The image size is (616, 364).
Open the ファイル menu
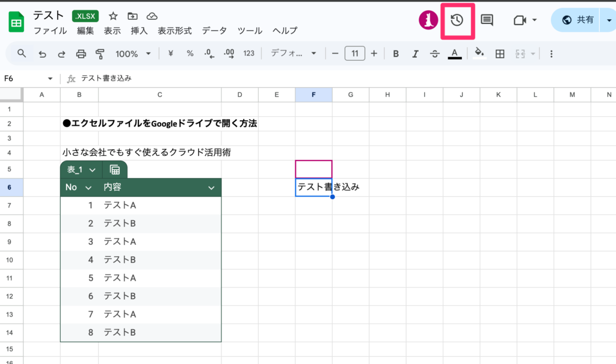(50, 31)
